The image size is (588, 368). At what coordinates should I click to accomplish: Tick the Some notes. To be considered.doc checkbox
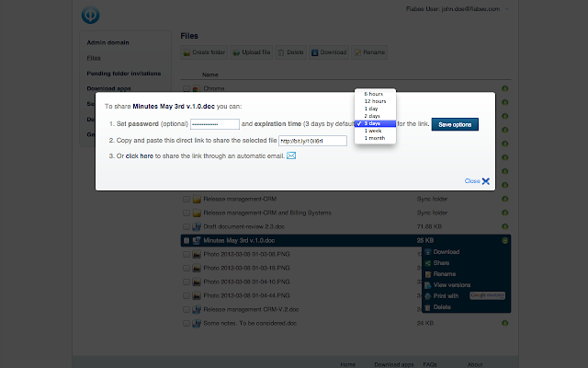tap(187, 323)
